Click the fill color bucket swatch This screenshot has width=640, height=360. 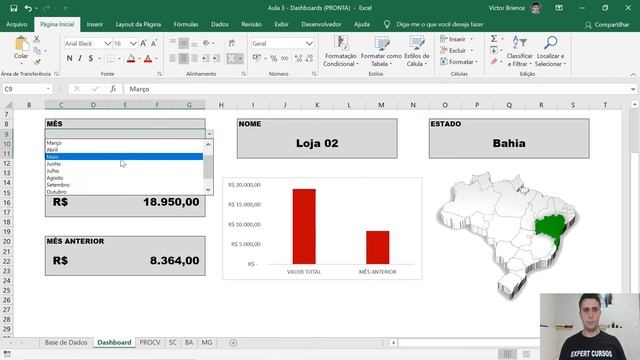click(x=131, y=59)
